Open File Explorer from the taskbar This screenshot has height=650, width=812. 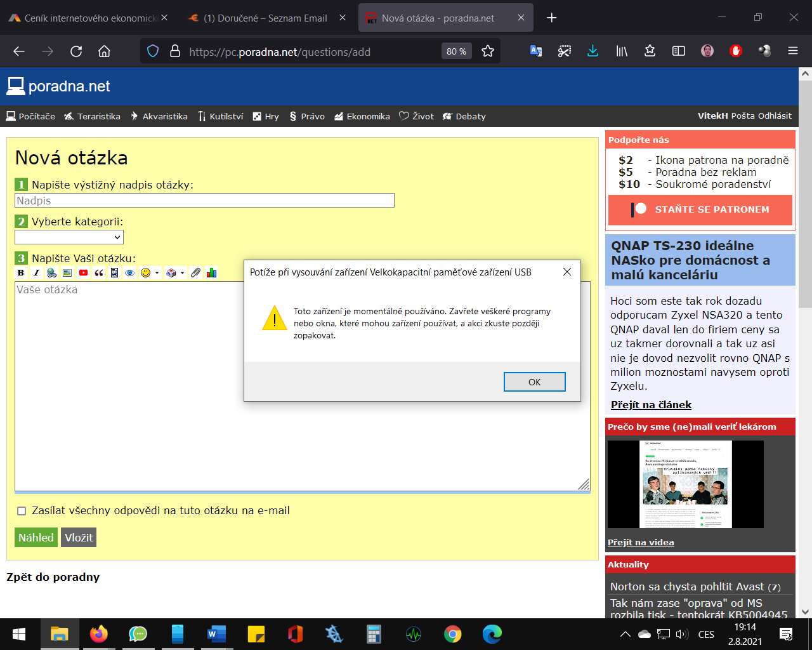(x=59, y=634)
